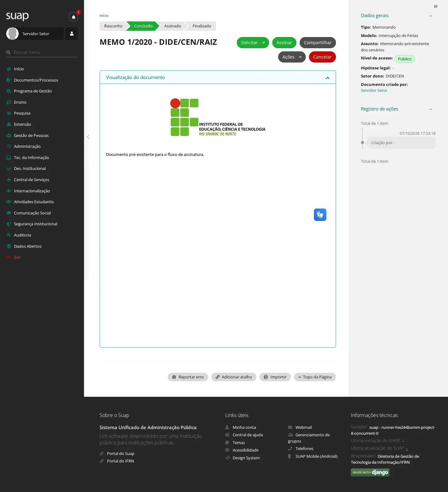Click the user profile icon button
This screenshot has width=448, height=492.
pos(72,34)
